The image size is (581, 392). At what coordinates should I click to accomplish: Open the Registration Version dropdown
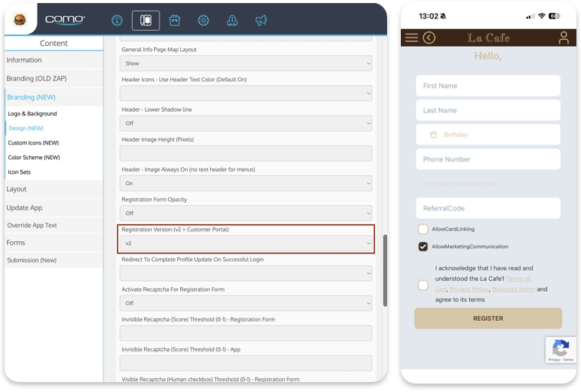coord(246,243)
